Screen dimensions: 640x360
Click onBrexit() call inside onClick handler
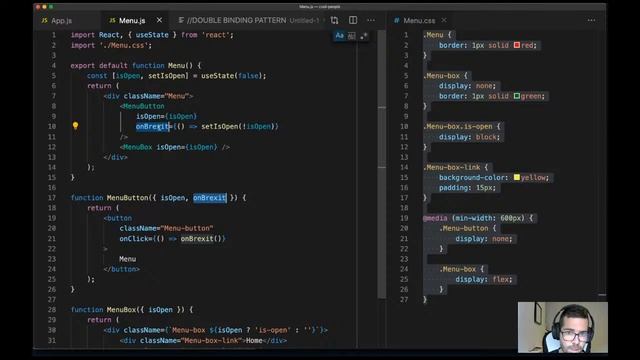[201, 238]
